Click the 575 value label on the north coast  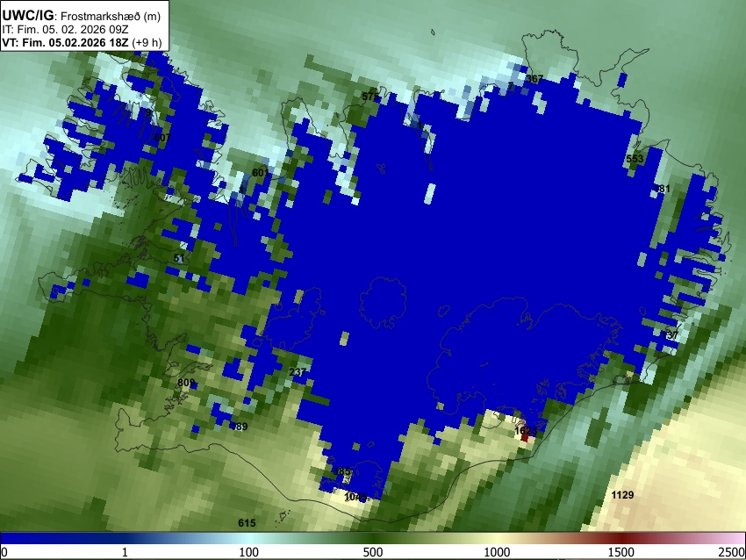[370, 97]
